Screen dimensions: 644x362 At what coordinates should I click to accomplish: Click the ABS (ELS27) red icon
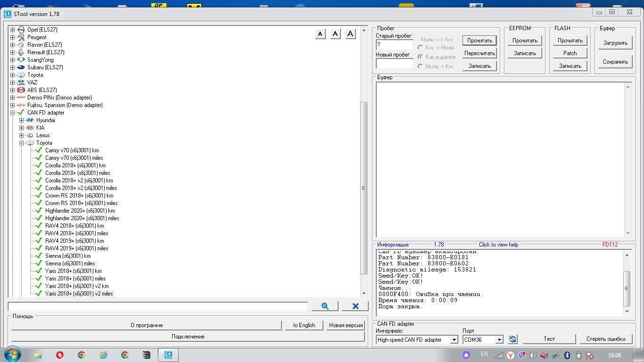click(21, 90)
